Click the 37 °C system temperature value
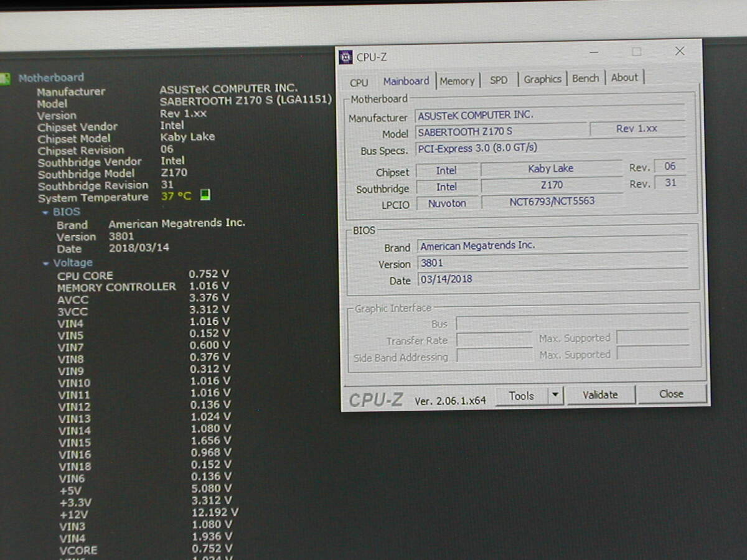The height and width of the screenshot is (560, 747). click(x=176, y=196)
